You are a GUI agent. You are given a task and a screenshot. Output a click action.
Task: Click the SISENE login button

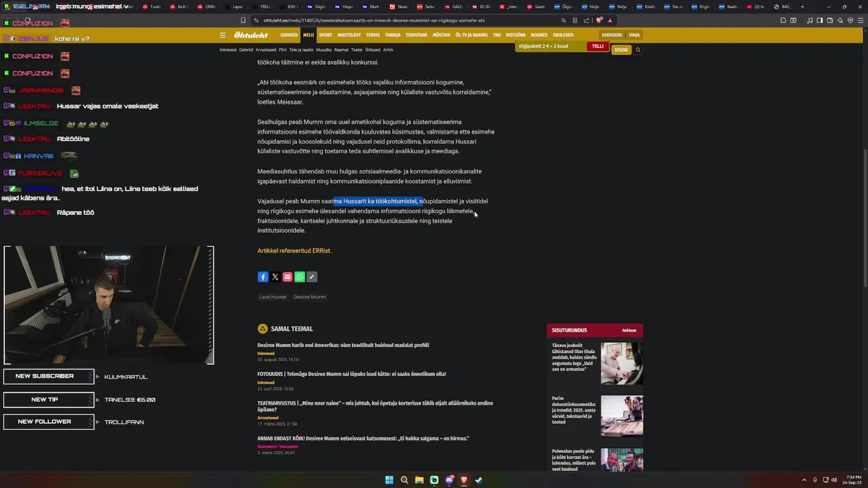click(621, 50)
